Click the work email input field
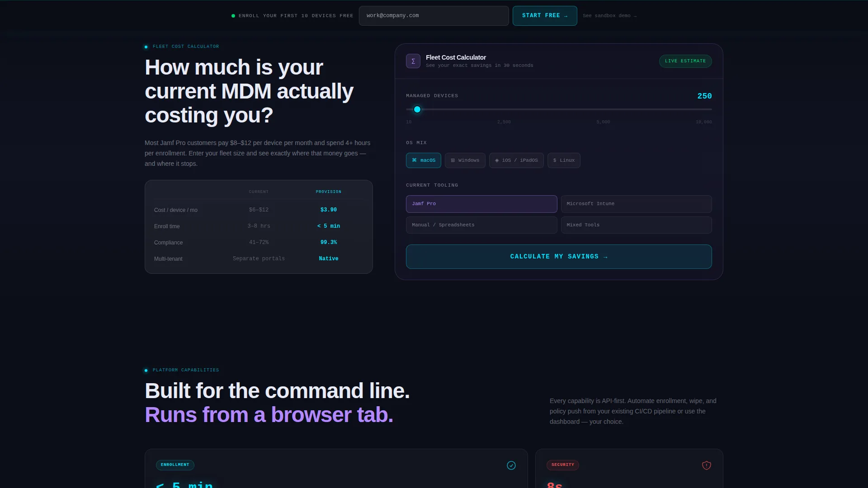 (434, 16)
